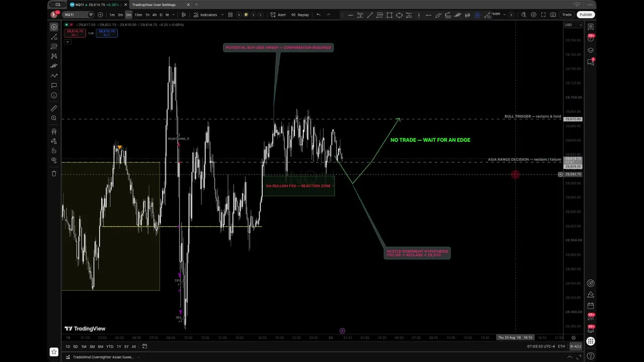Select the text annotation tool in left sidebar
644x362 pixels.
pos(54,85)
